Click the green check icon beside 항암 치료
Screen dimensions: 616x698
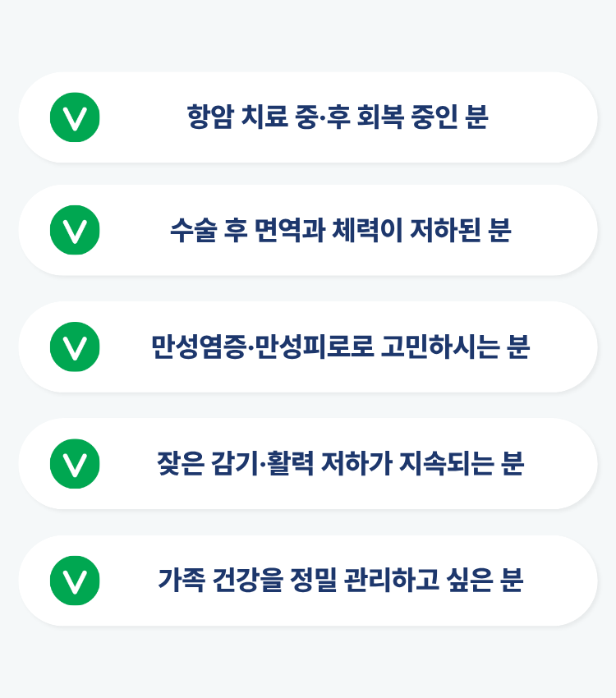(x=75, y=117)
